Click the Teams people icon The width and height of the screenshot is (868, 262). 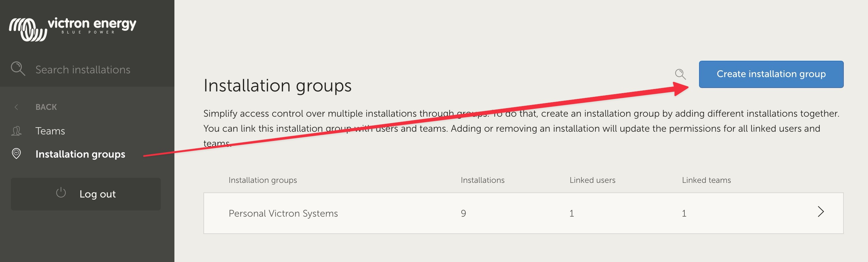(x=16, y=131)
